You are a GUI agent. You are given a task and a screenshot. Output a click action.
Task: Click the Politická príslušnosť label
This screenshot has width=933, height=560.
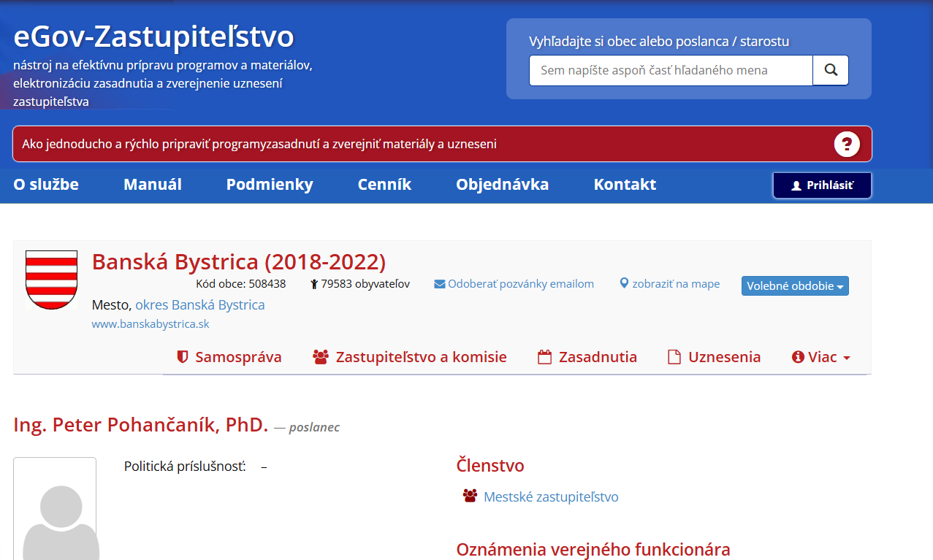[185, 466]
